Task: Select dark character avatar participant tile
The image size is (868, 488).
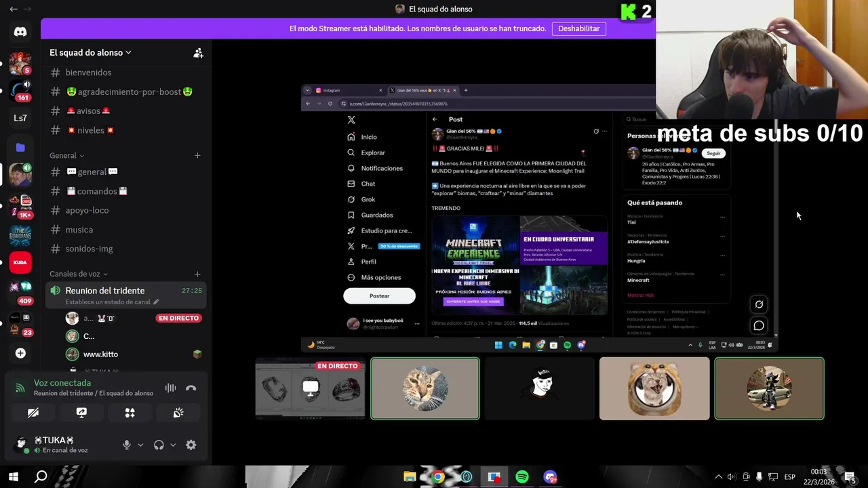Action: [769, 388]
